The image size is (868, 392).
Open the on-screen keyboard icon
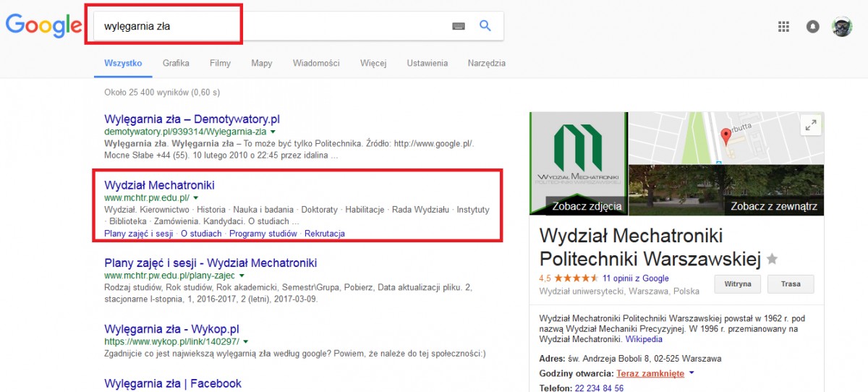pyautogui.click(x=458, y=26)
